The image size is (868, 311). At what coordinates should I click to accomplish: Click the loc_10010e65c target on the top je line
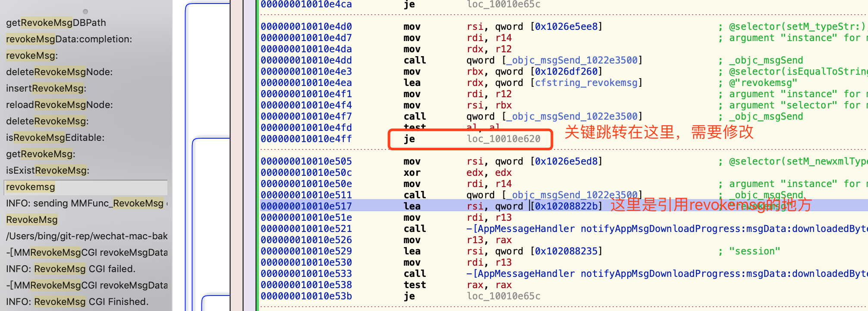tap(503, 4)
